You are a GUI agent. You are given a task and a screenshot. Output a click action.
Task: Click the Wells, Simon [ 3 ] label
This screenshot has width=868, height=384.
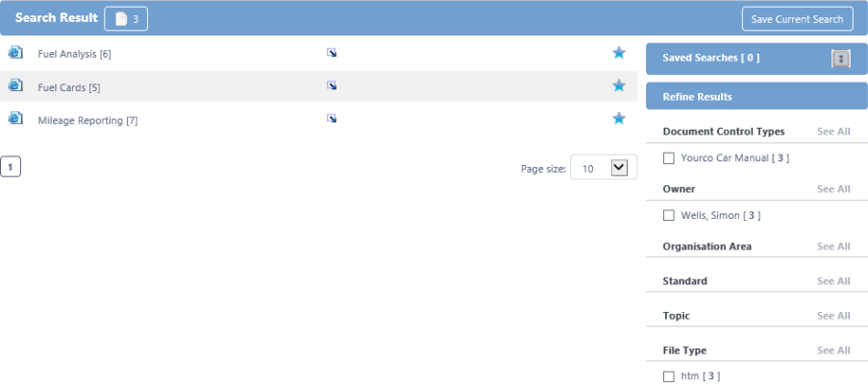[x=721, y=215]
